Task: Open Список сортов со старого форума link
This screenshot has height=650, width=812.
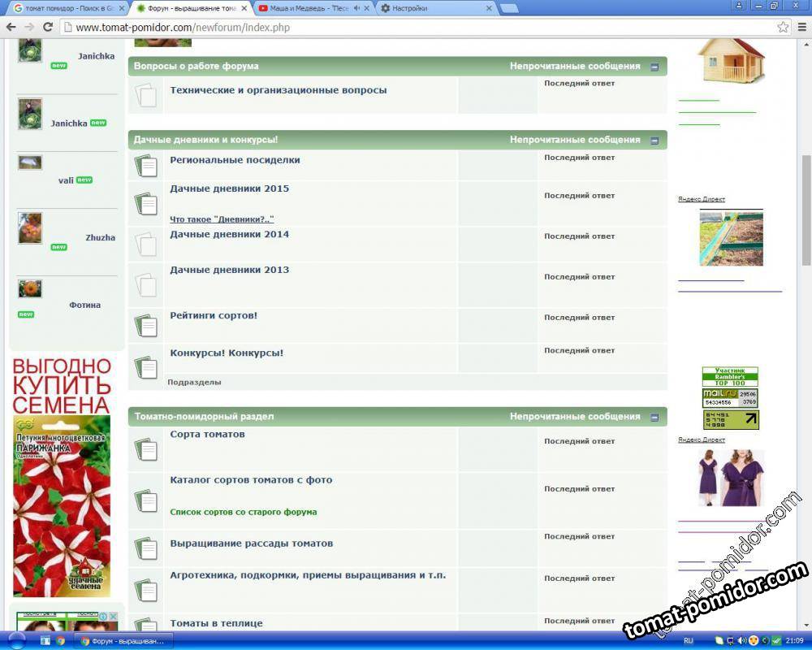Action: [243, 512]
